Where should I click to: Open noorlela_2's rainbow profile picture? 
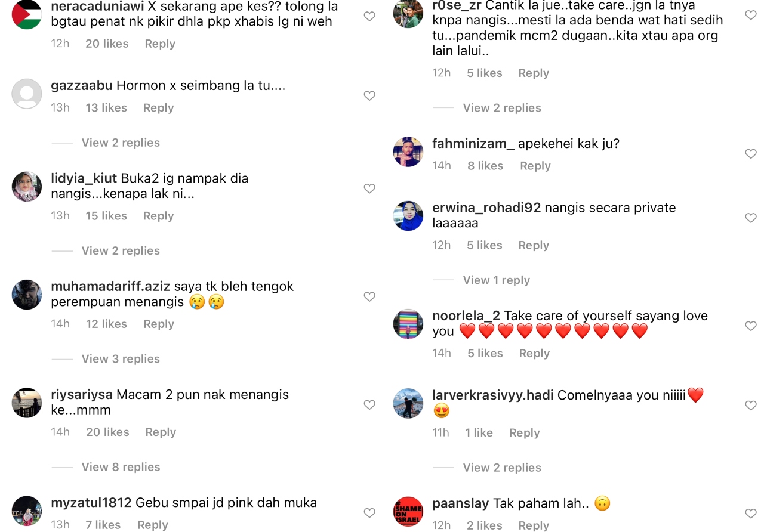(x=408, y=324)
